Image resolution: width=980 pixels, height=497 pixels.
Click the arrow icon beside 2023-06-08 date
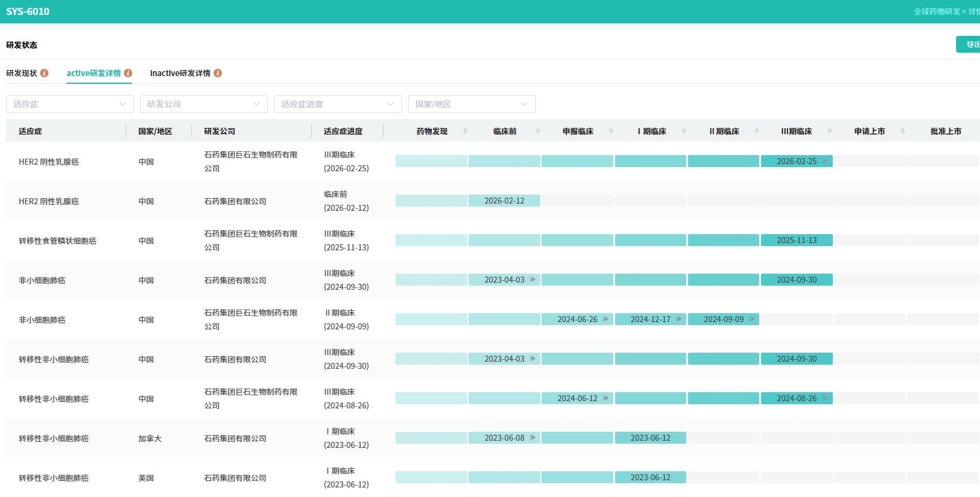(x=533, y=438)
